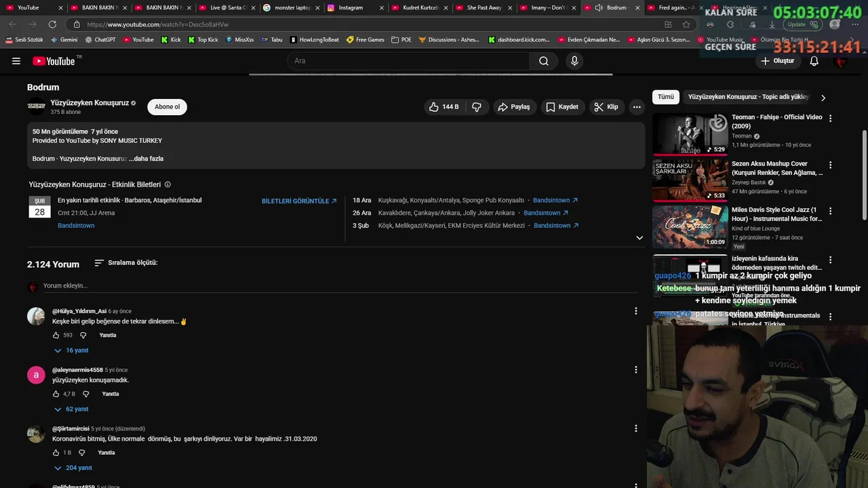Image resolution: width=868 pixels, height=488 pixels.
Task: Open the POE bookmarks folder
Action: [401, 40]
